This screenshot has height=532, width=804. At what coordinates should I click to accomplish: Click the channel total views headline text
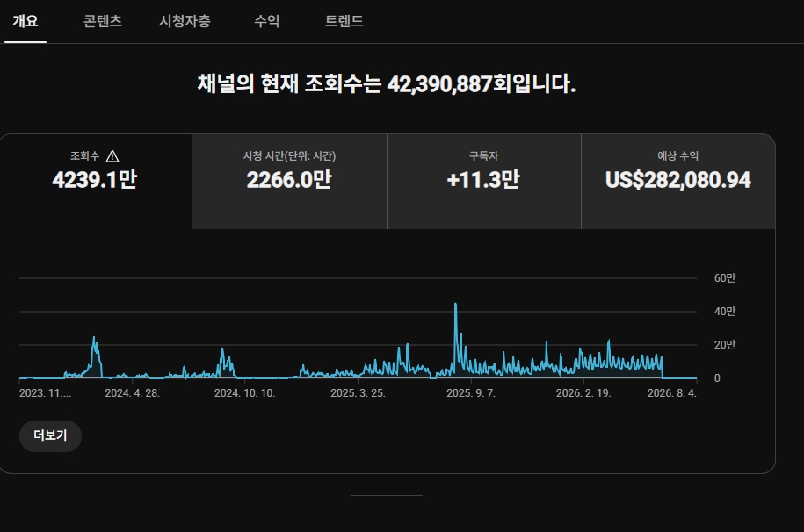(387, 83)
